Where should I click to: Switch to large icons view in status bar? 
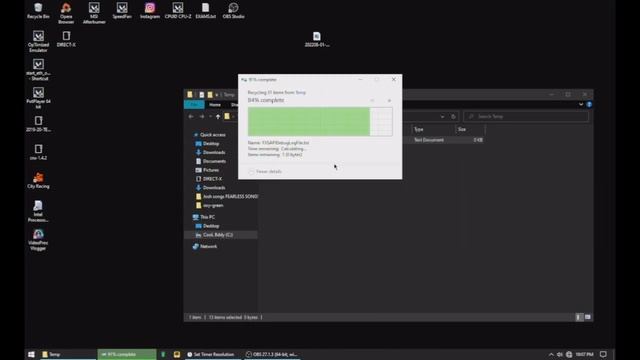click(x=588, y=317)
